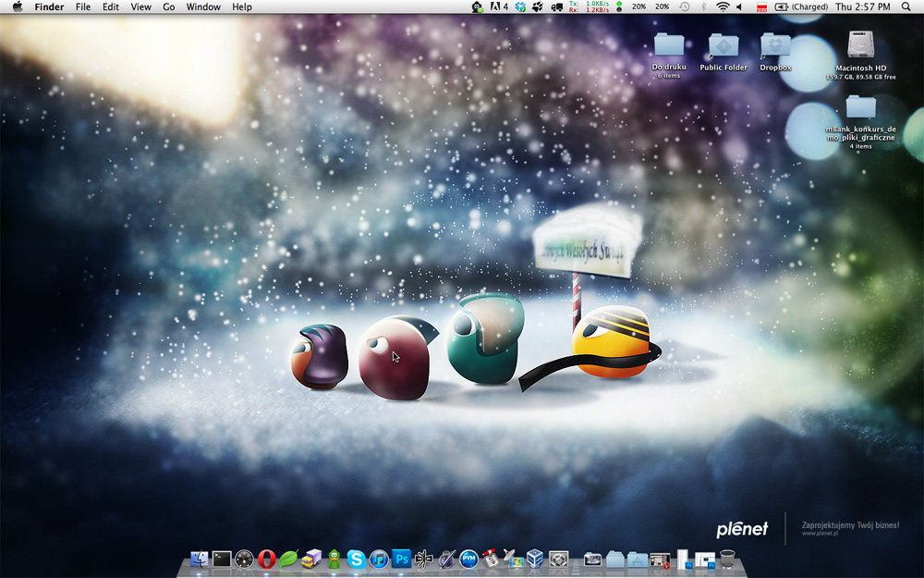
Task: Launch the Opera browser from the Dock
Action: coord(266,558)
